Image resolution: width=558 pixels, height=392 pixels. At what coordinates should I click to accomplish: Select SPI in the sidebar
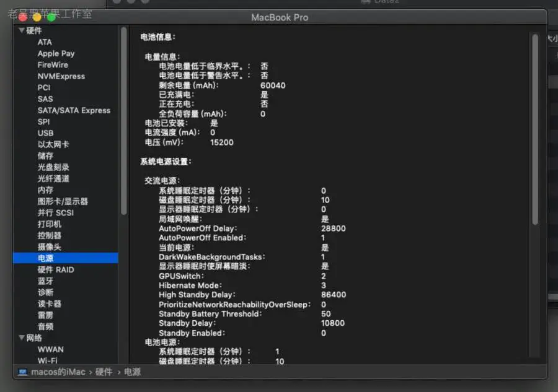click(44, 122)
